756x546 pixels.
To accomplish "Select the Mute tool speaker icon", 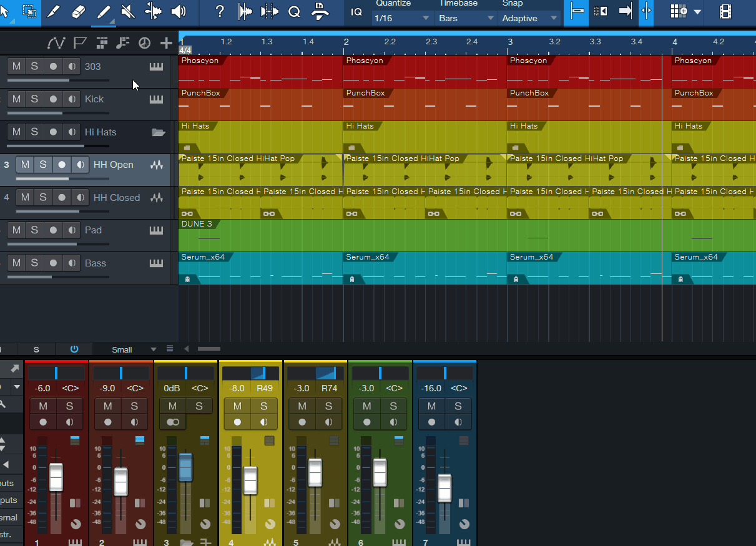I will click(128, 11).
